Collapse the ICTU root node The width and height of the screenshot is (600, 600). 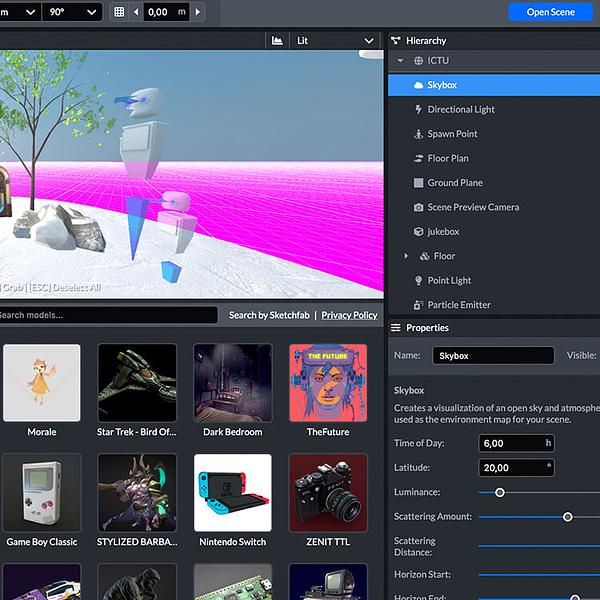(x=401, y=61)
